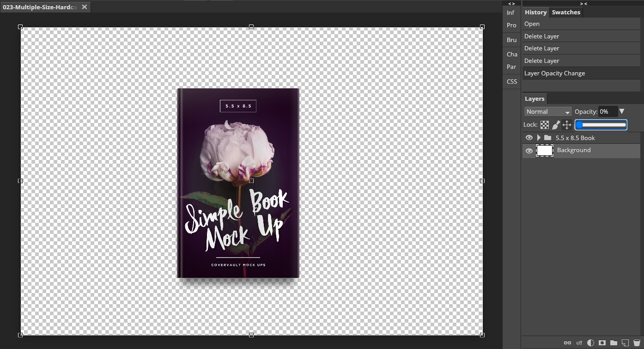Lock image pixels brush icon

[556, 125]
